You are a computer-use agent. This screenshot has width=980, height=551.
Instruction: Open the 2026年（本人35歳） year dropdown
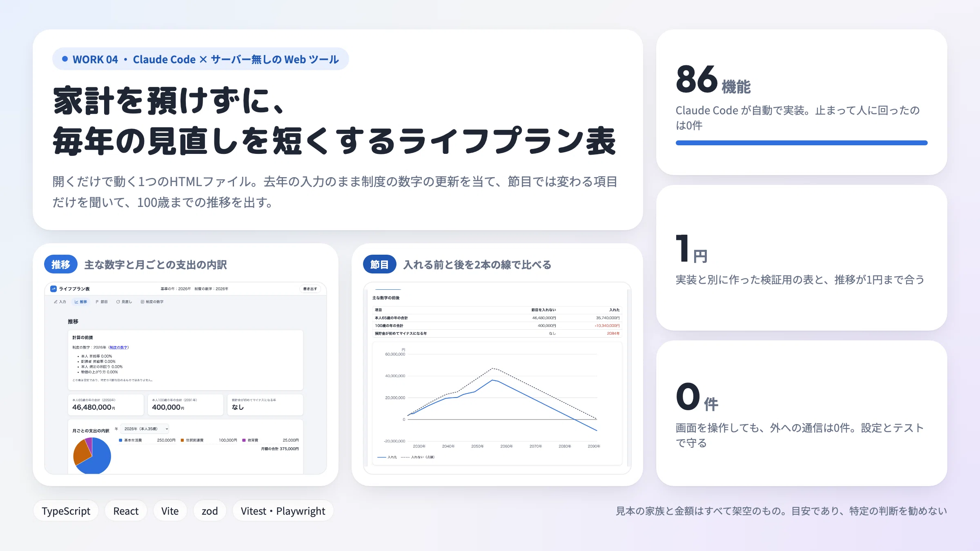tap(145, 429)
